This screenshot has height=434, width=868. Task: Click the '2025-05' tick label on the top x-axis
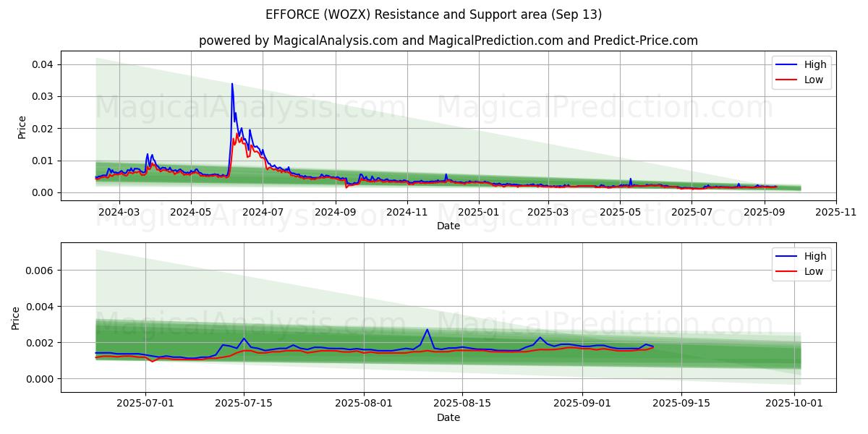[x=621, y=213]
